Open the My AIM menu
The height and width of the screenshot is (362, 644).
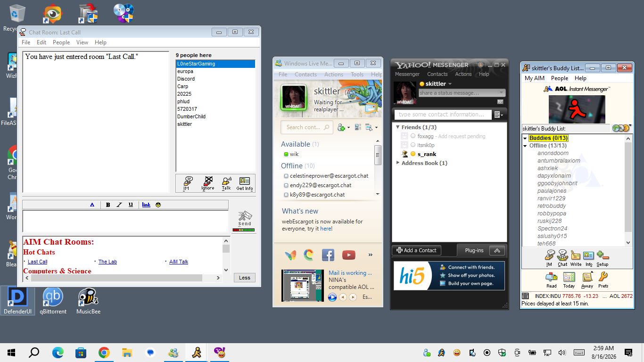[535, 78]
